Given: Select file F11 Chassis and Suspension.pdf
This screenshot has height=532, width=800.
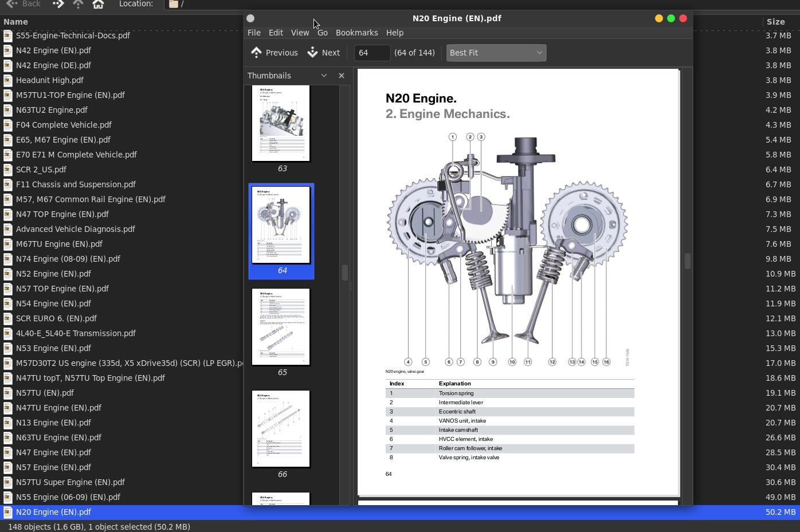Looking at the screenshot, I should tap(76, 184).
